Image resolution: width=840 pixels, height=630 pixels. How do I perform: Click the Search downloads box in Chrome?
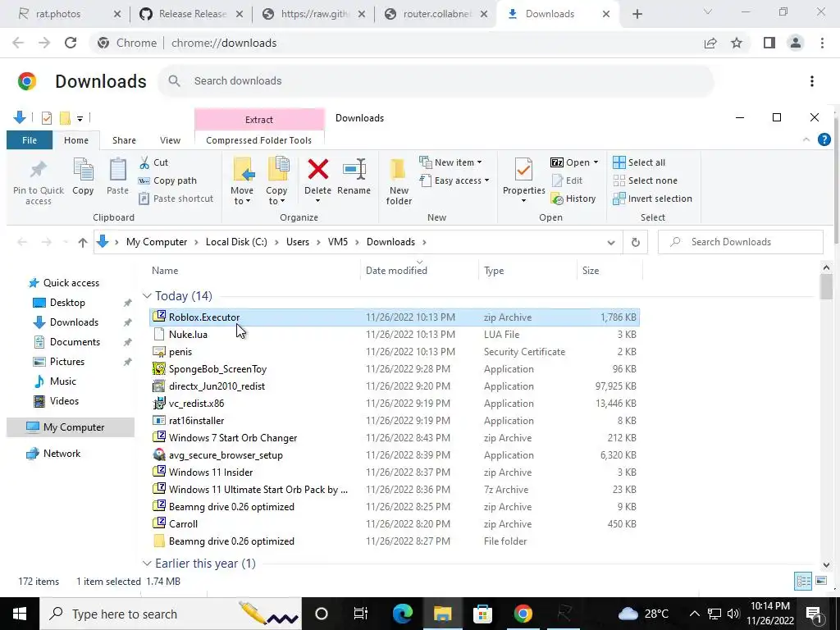[435, 81]
